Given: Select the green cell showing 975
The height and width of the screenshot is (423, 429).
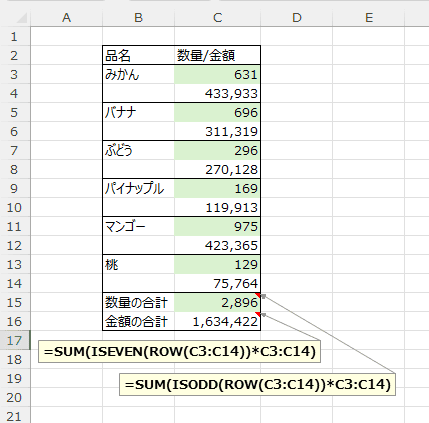Looking at the screenshot, I should (217, 226).
